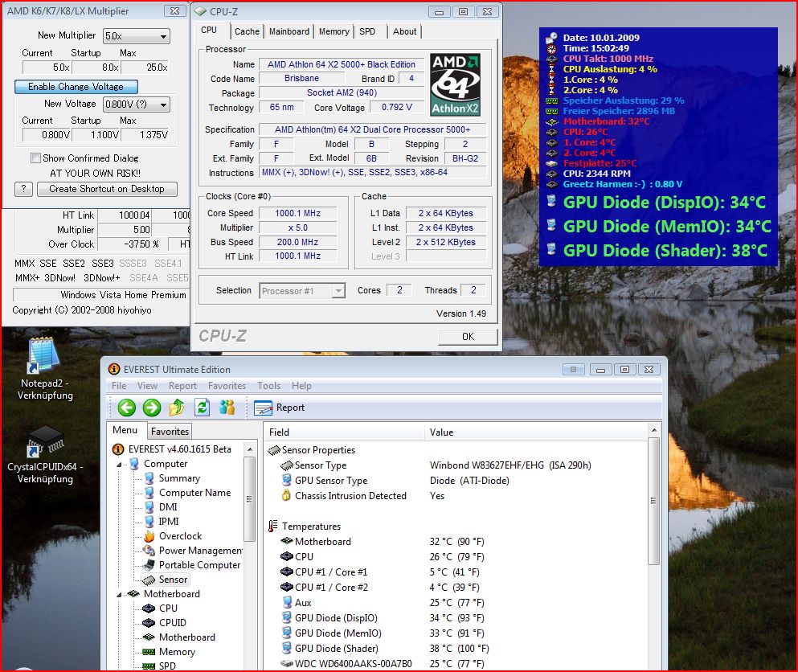Click the question mark help button
This screenshot has width=798, height=672.
click(x=23, y=189)
